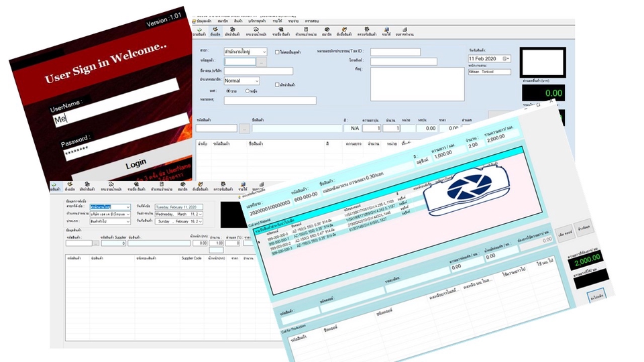Select the หญิง (female) radio button
Viewport: 644px width, 362px height.
point(248,91)
